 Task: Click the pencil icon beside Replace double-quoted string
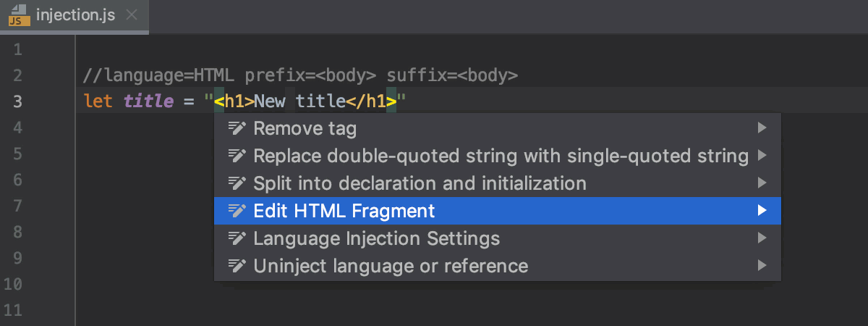(x=237, y=156)
